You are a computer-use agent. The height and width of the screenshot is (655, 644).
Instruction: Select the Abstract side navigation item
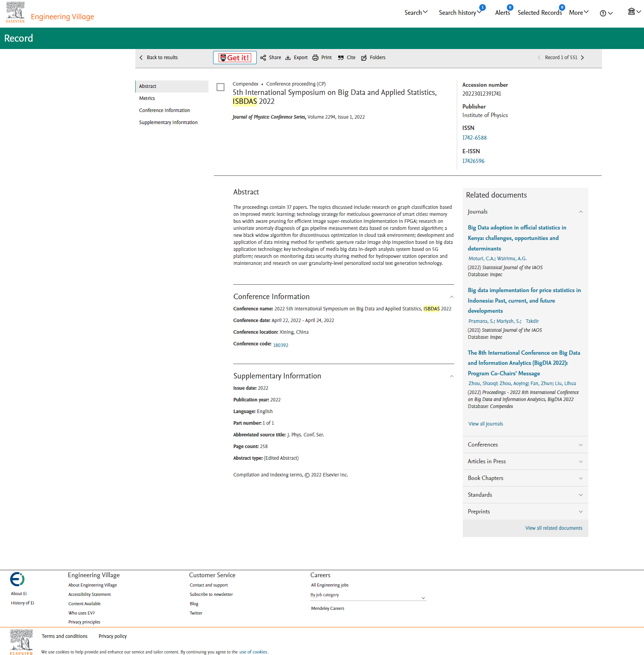click(x=172, y=86)
